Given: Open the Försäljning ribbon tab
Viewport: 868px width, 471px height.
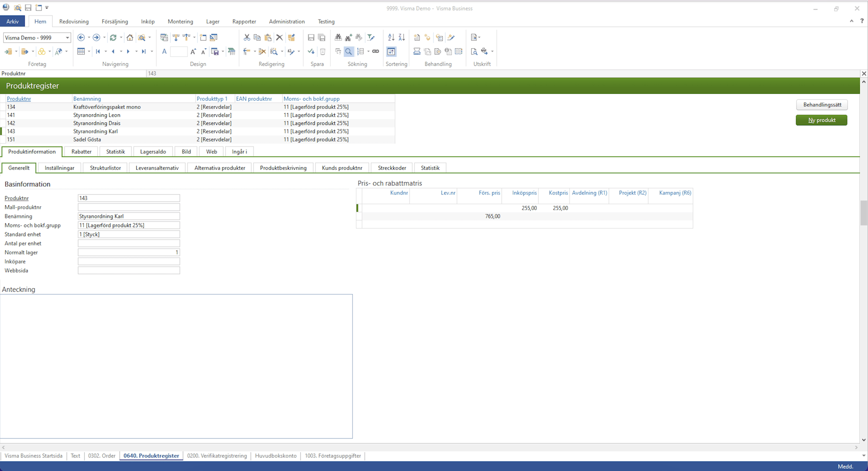Looking at the screenshot, I should [115, 21].
